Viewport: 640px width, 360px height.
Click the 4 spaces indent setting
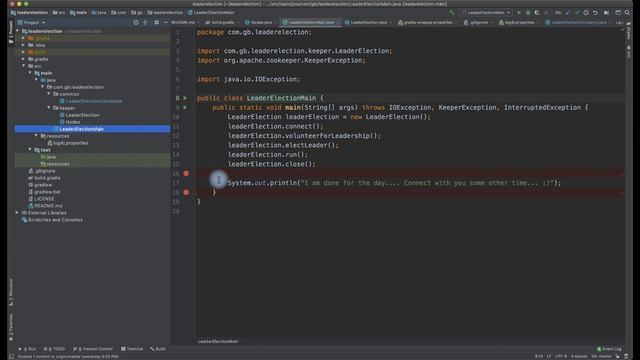pyautogui.click(x=579, y=356)
